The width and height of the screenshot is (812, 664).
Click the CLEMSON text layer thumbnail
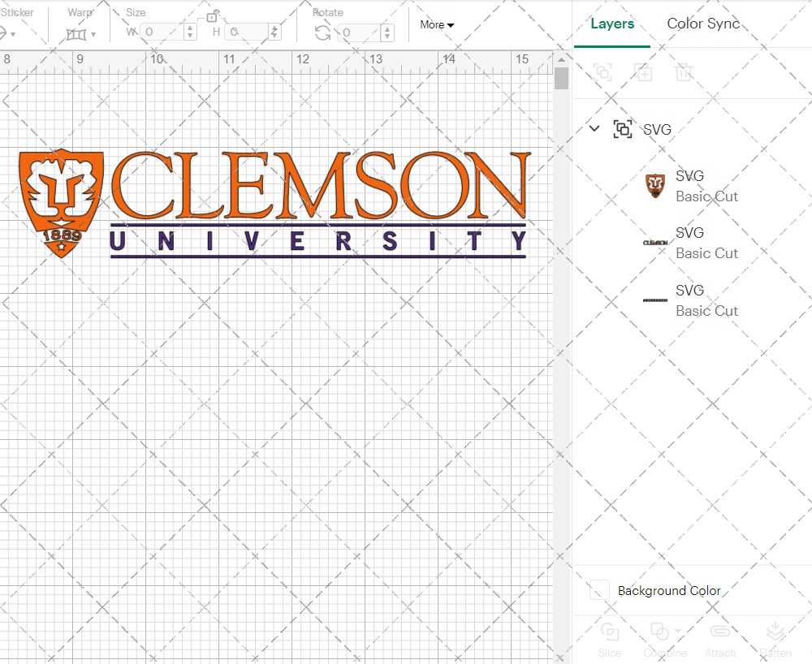pos(654,243)
